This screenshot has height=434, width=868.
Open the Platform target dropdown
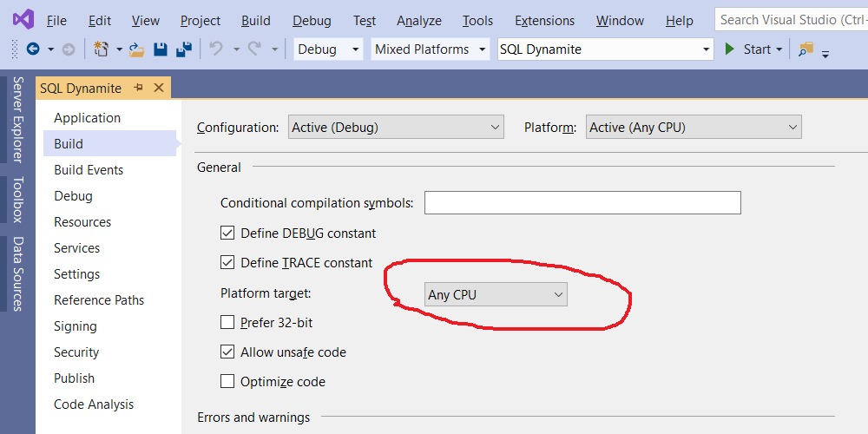coord(496,295)
